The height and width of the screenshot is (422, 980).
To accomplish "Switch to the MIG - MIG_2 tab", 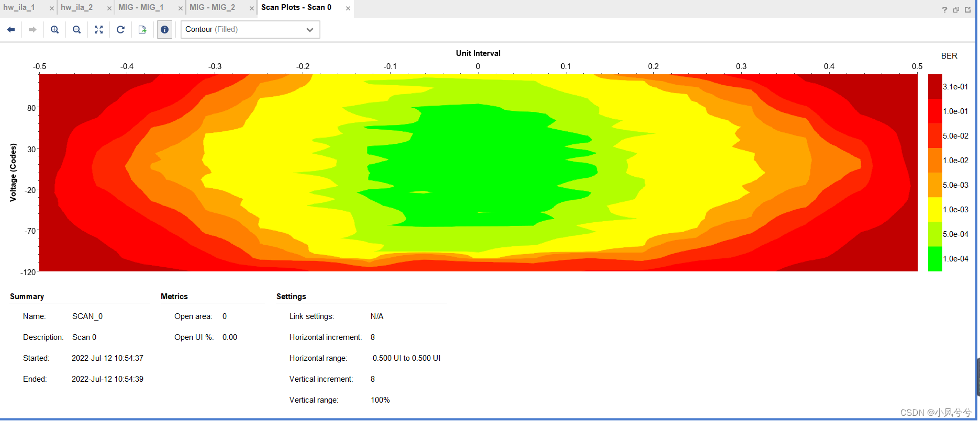I will pos(212,7).
